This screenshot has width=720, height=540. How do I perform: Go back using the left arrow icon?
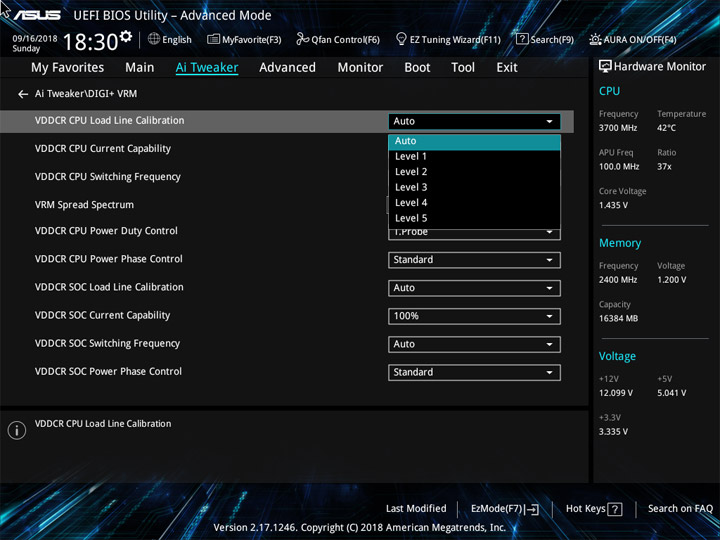point(22,94)
